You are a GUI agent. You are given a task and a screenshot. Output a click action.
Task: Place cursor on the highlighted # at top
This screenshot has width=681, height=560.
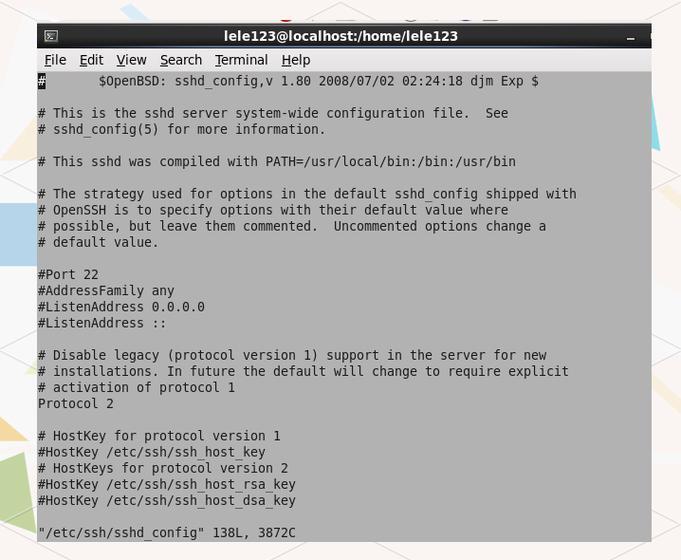[42, 81]
